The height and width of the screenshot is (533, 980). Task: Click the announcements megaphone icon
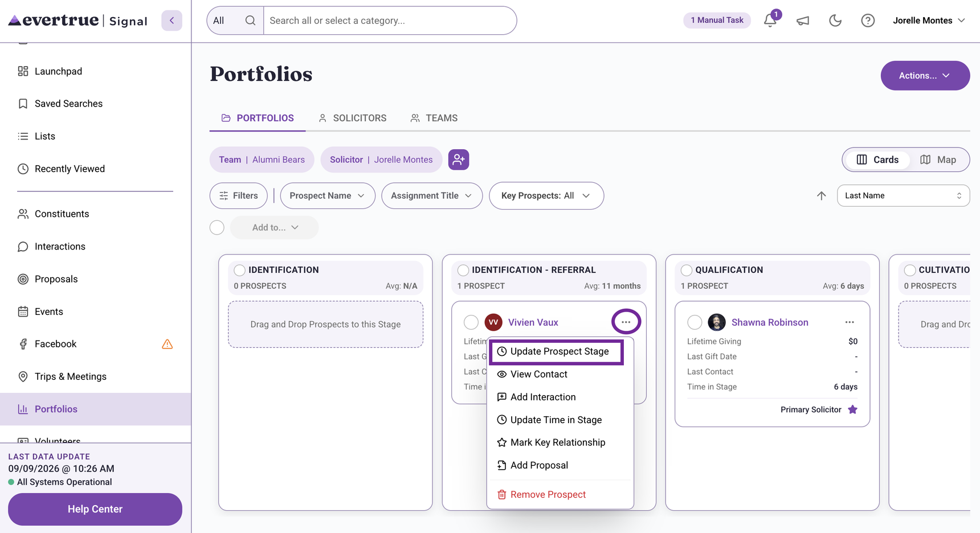pos(803,20)
